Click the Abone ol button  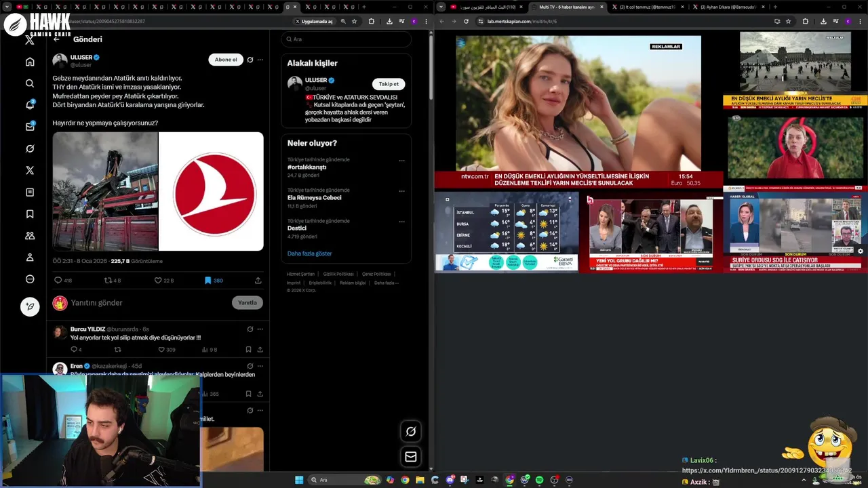(226, 60)
